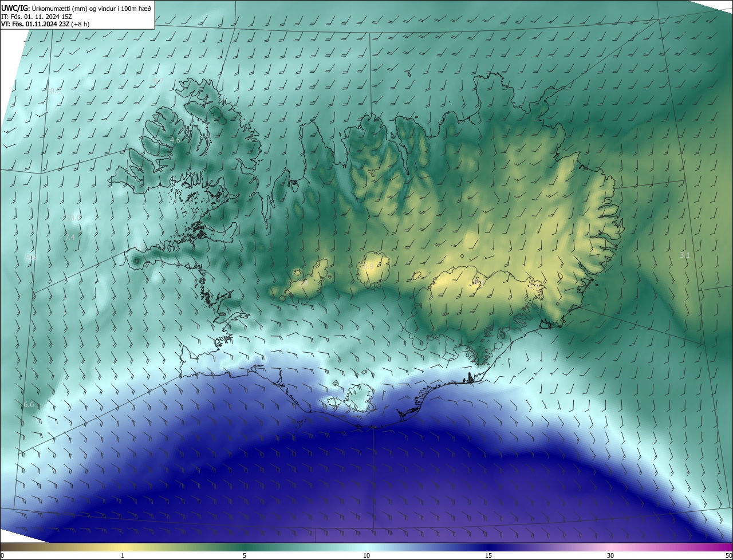The width and height of the screenshot is (733, 560).
Task: Click the 50 tick on the color scale
Action: point(728,555)
